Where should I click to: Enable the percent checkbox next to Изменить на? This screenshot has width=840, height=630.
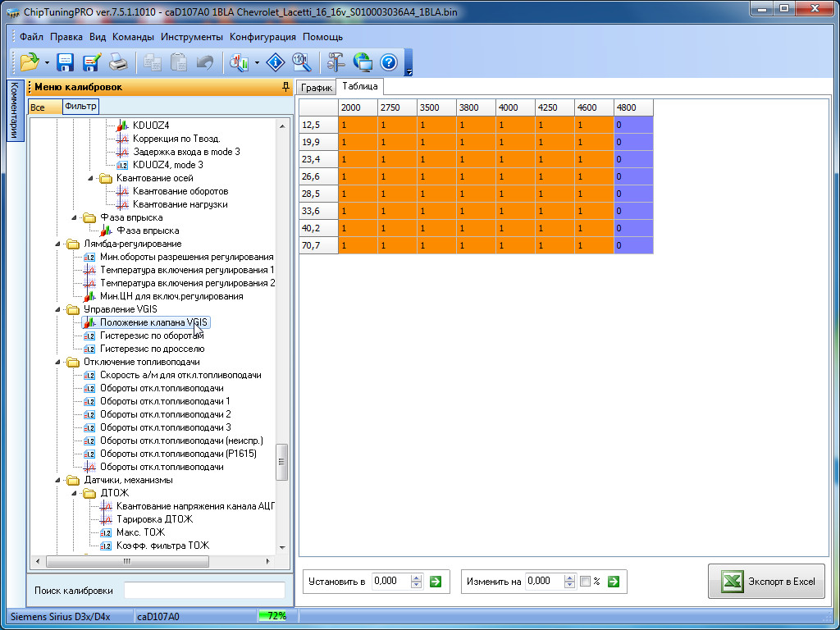(x=585, y=582)
